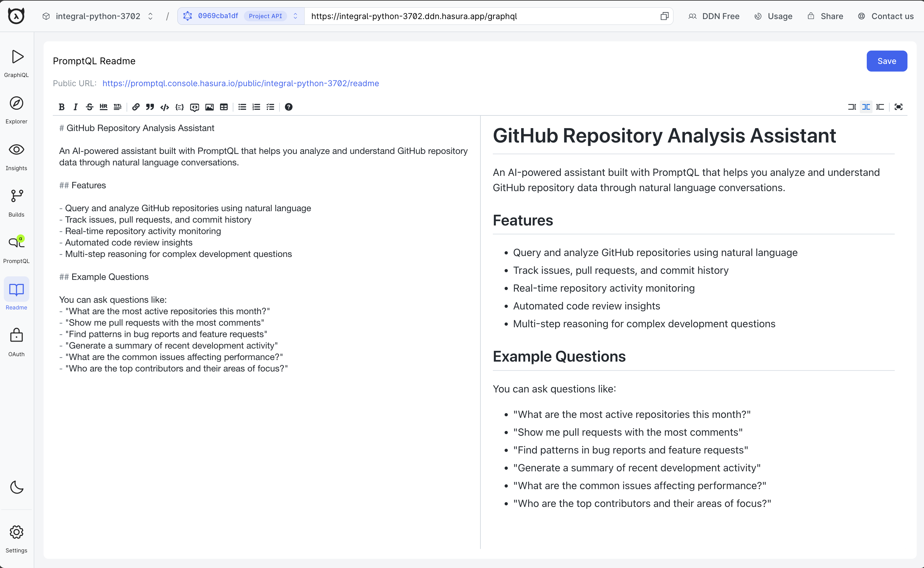
Task: Open the markdown help
Action: (288, 107)
